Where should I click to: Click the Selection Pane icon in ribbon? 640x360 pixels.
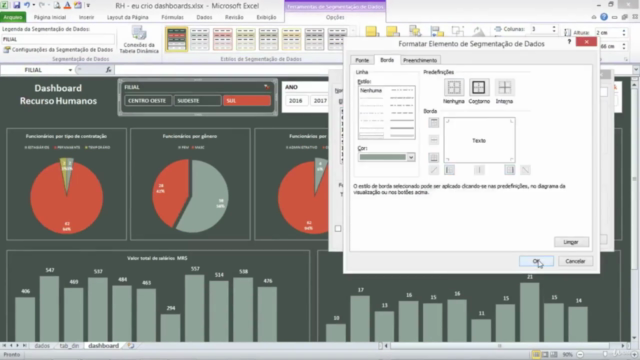[x=415, y=32]
